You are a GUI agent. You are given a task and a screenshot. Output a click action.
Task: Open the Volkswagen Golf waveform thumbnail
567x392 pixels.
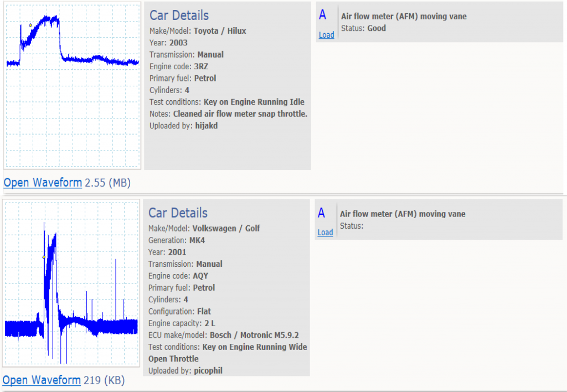[71, 283]
